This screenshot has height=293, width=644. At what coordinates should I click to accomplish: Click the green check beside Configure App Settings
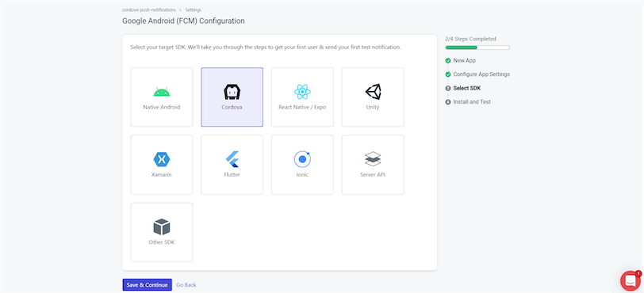(x=448, y=74)
